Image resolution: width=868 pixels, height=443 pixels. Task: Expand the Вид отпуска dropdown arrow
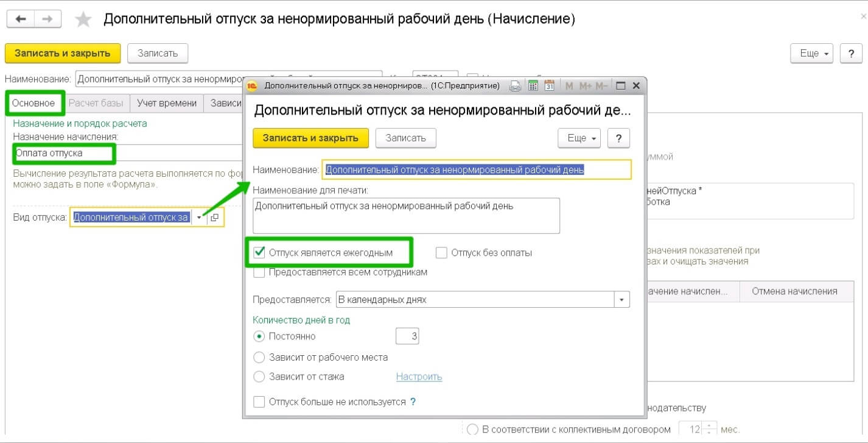point(199,218)
